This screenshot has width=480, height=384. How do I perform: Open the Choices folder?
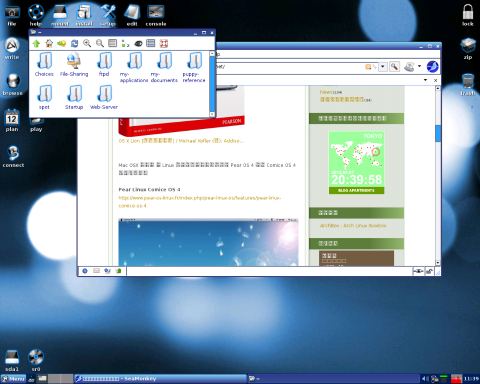click(44, 65)
